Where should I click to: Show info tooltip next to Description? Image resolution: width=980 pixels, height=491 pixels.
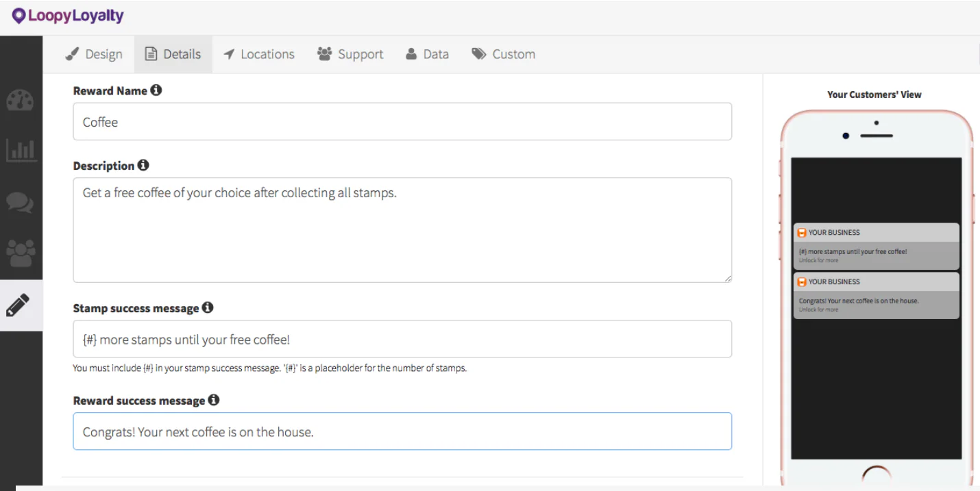click(x=143, y=165)
